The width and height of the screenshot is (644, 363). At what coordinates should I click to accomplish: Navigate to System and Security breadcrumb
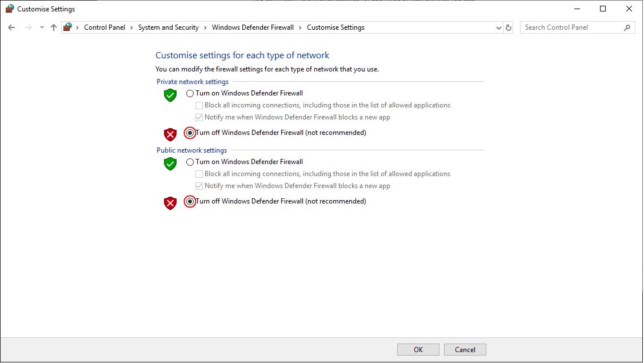tap(168, 27)
